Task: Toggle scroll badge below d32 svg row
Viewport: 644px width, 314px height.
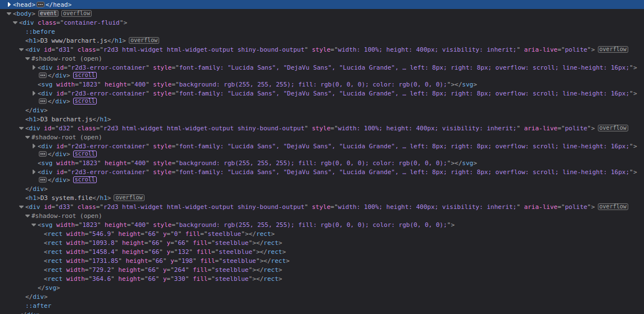Action: [84, 180]
